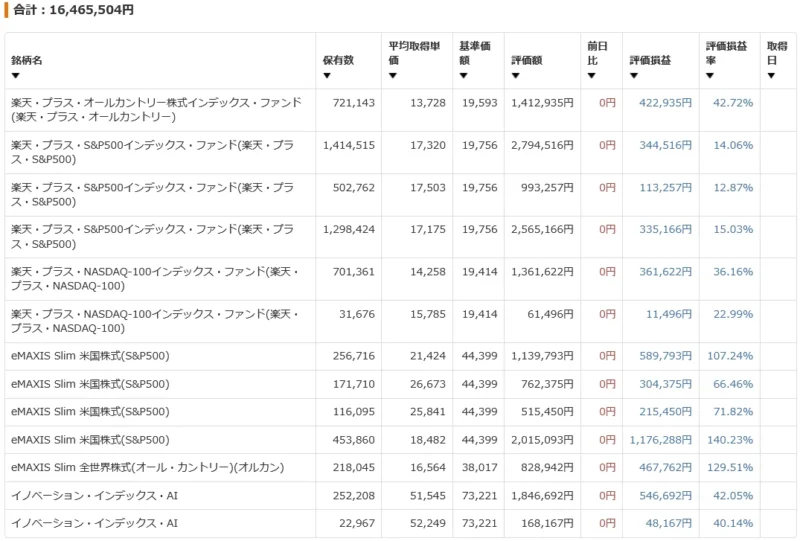800x541 pixels.
Task: Click profit rate 71.82%
Action: (733, 411)
